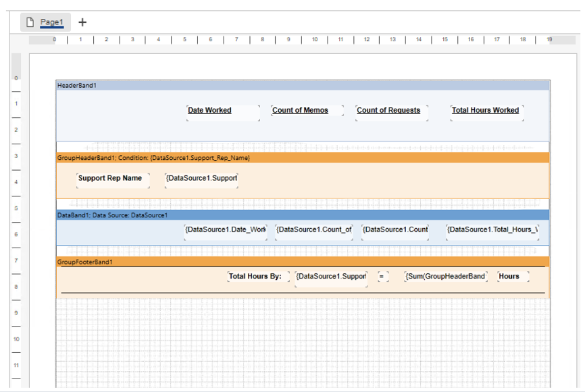The width and height of the screenshot is (585, 392).
Task: Click the DataSource1.Date_Work data field
Action: pos(226,230)
